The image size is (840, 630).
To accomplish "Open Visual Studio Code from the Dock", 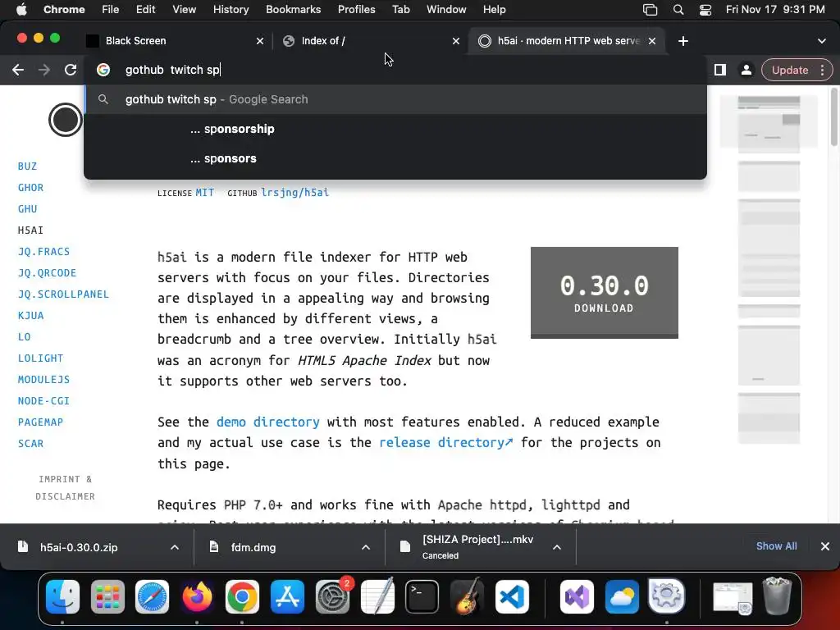I will 512,597.
